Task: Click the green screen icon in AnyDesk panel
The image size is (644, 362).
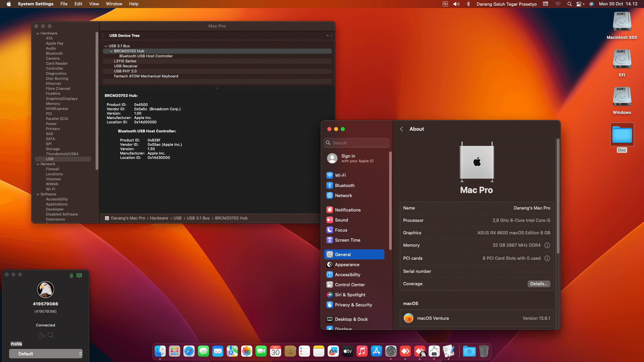Action: click(79, 276)
